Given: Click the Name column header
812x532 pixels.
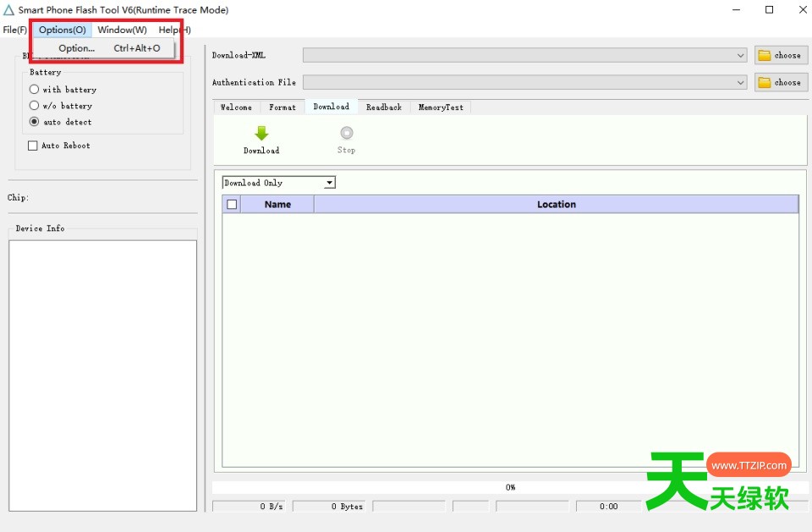Looking at the screenshot, I should (277, 204).
